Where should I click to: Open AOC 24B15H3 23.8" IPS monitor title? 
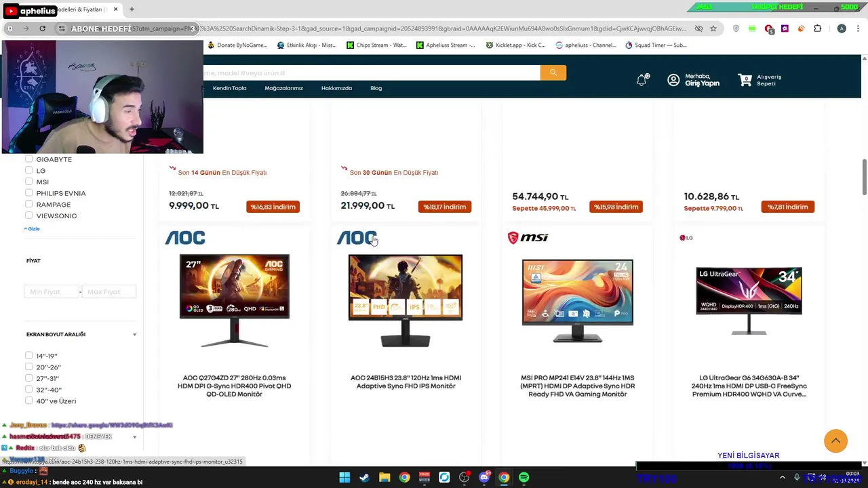click(x=406, y=382)
